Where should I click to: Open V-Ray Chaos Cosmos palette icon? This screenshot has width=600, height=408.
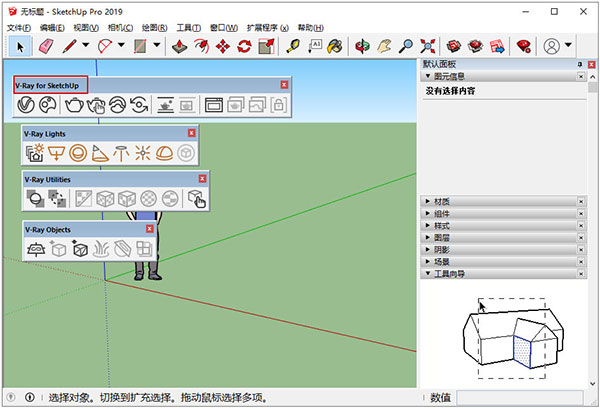click(47, 105)
